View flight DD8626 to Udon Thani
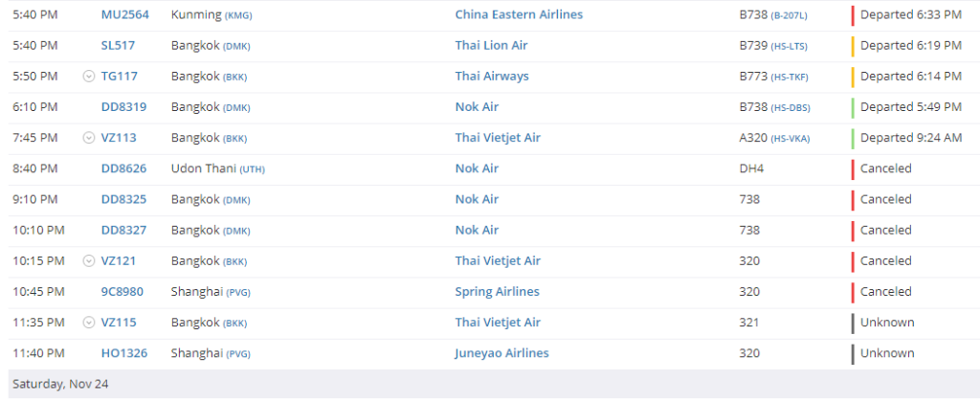The height and width of the screenshot is (403, 980). pos(123,168)
